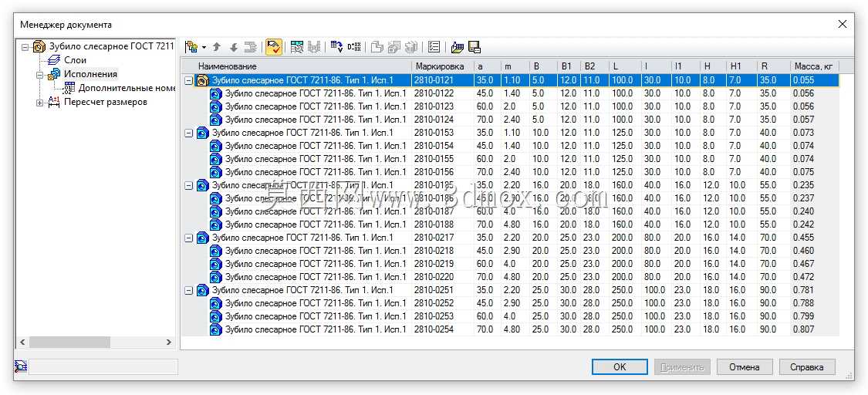This screenshot has width=868, height=395.
Task: Click the part icon in row 2810-0153
Action: point(203,133)
